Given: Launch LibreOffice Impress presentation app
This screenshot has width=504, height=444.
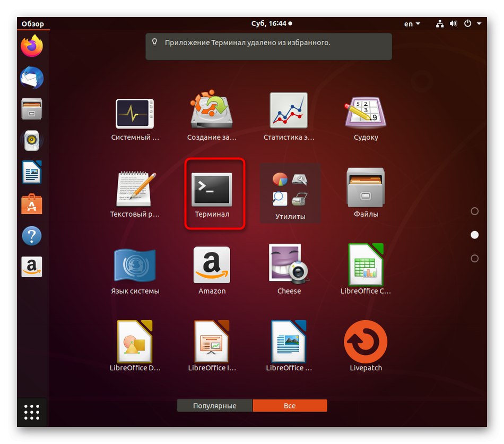Looking at the screenshot, I should point(212,346).
